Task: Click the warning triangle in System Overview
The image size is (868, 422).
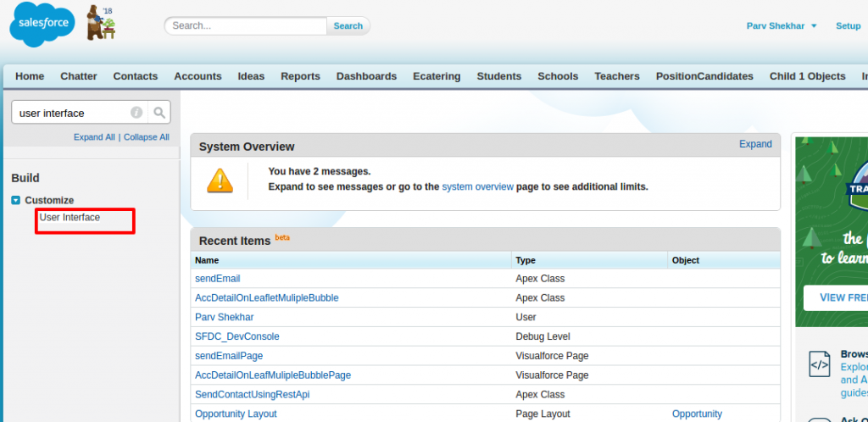Action: pos(220,180)
